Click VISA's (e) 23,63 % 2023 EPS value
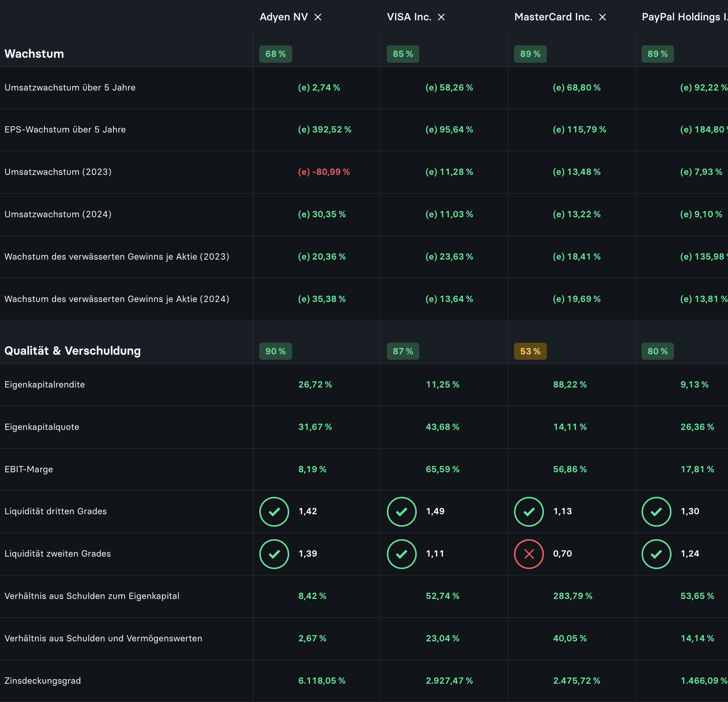Viewport: 728px width, 702px height. coord(450,257)
